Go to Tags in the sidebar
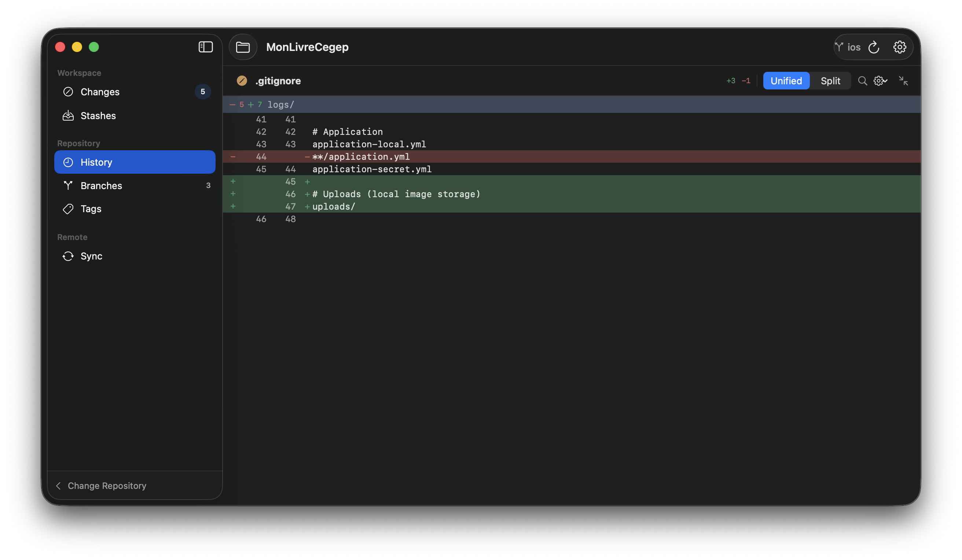Screen dimensions: 962x560 tap(91, 209)
